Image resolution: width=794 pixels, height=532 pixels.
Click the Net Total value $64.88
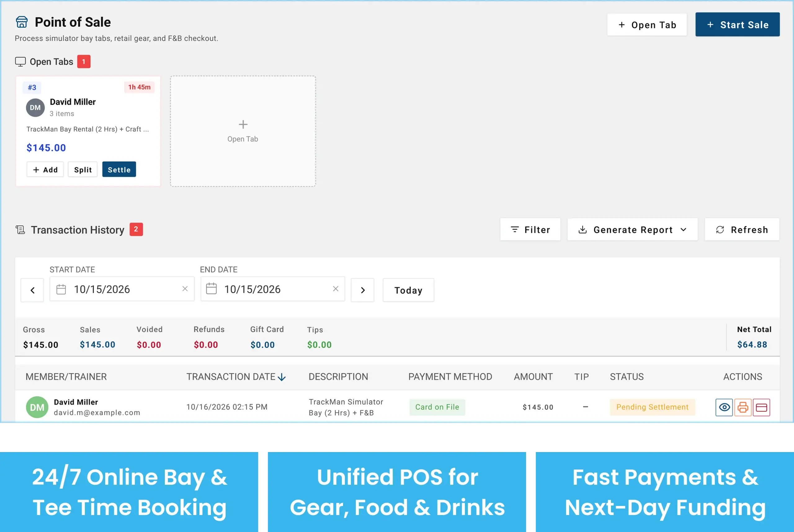(752, 345)
